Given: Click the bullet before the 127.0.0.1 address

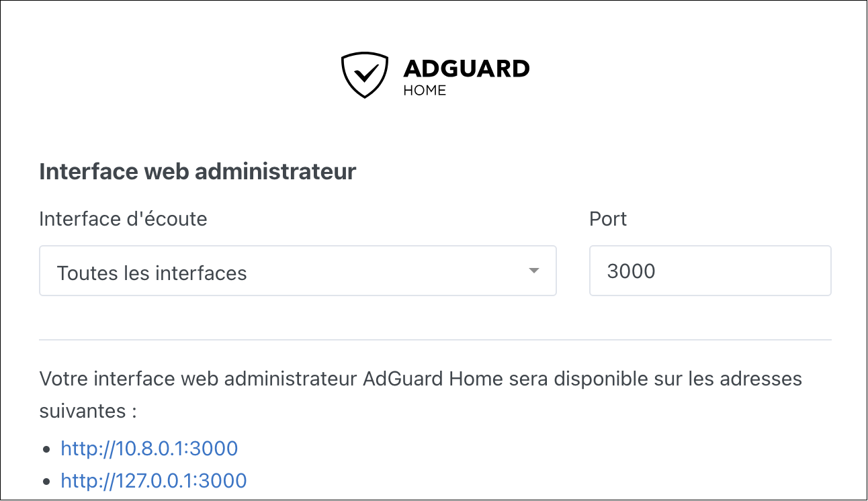Looking at the screenshot, I should 46,482.
